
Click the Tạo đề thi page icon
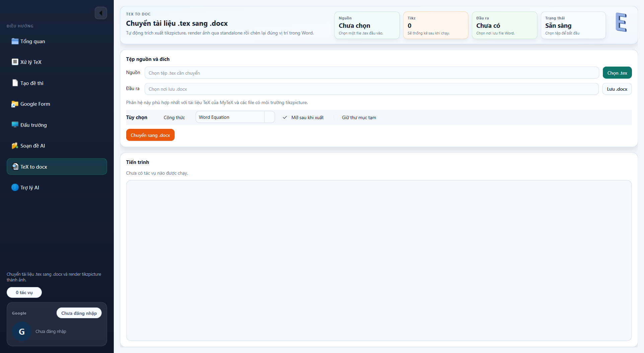(15, 83)
